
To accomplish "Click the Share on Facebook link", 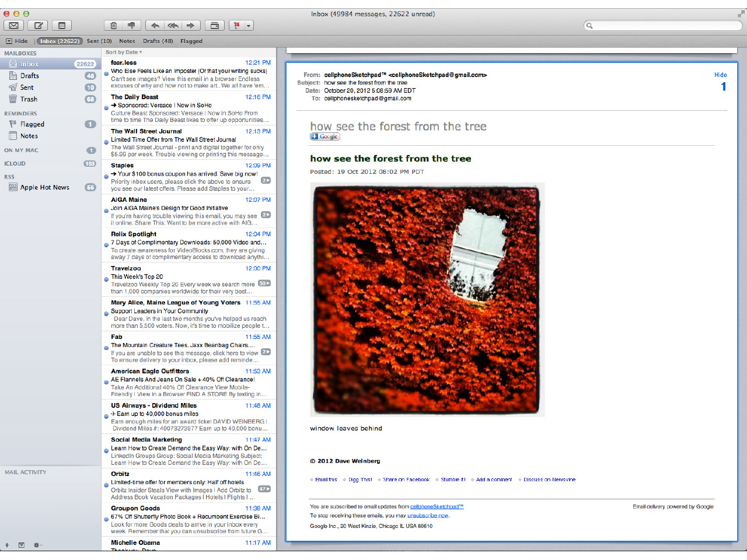I will pyautogui.click(x=406, y=480).
